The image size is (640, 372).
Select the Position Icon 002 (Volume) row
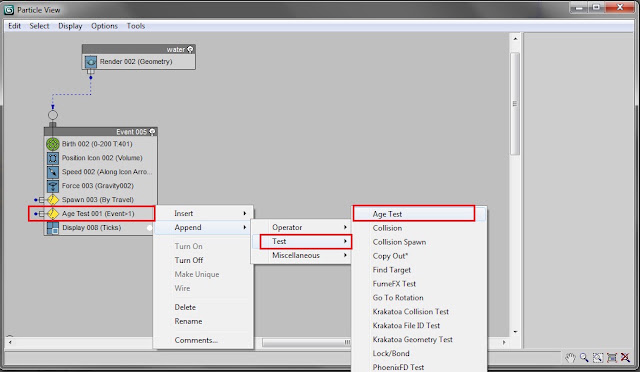[x=100, y=158]
